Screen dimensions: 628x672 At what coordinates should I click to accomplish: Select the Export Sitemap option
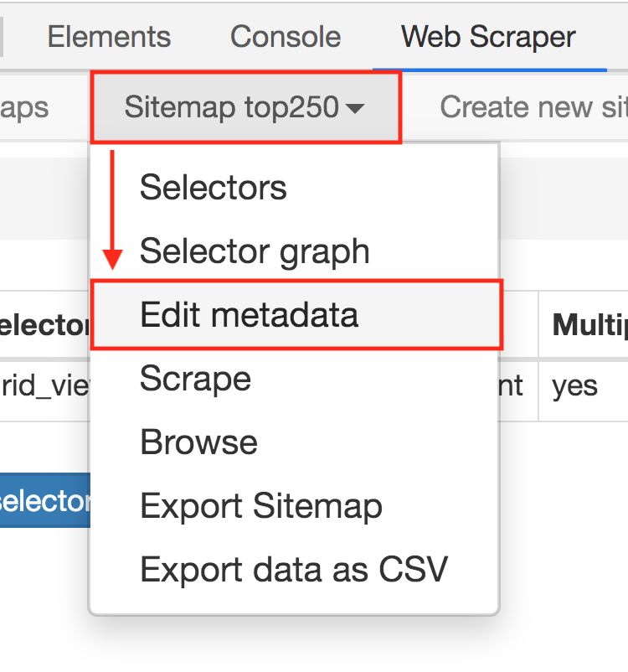[x=261, y=506]
